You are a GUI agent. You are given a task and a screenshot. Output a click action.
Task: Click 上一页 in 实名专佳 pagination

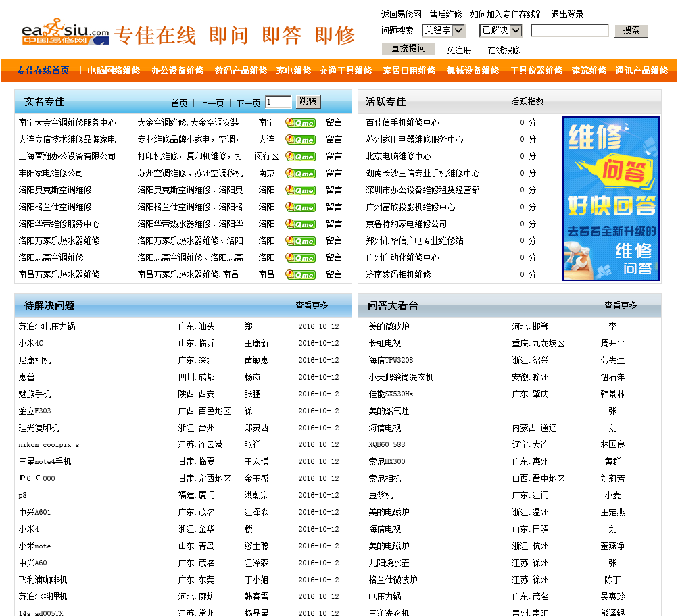point(212,103)
